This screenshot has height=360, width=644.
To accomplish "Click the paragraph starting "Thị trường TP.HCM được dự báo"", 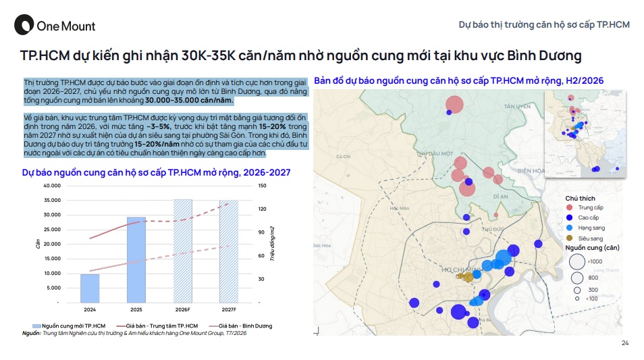I will pos(165,91).
